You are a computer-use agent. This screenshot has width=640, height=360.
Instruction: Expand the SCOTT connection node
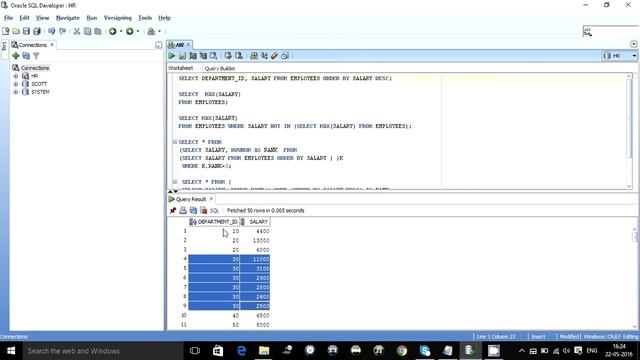click(16, 84)
